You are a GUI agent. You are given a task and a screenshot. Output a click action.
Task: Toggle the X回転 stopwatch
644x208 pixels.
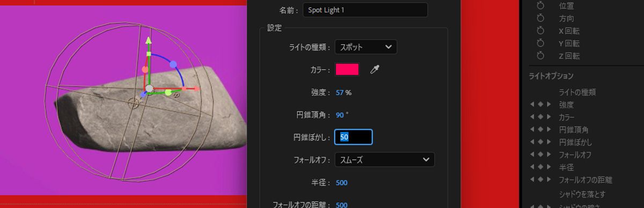click(x=541, y=31)
